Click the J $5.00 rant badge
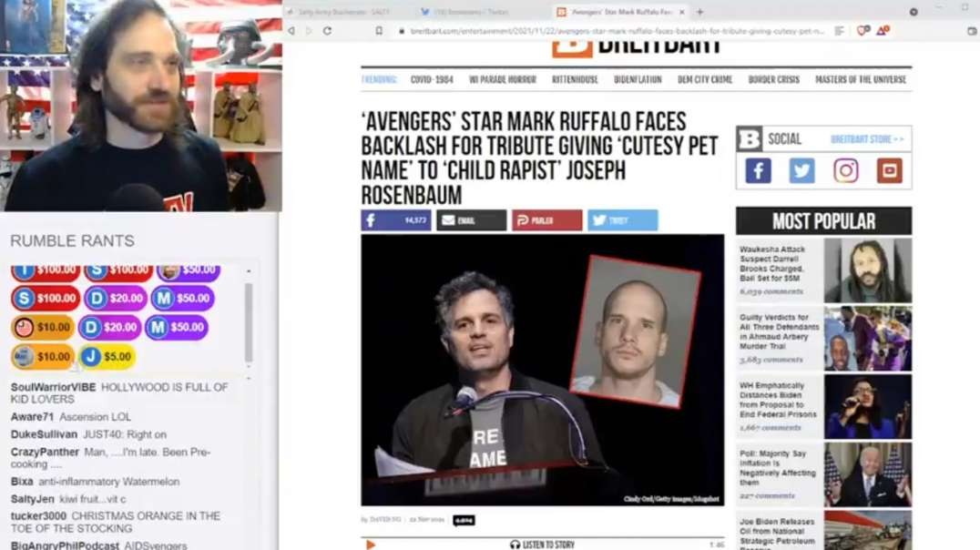Screen dimensions: 980x550 [108, 356]
